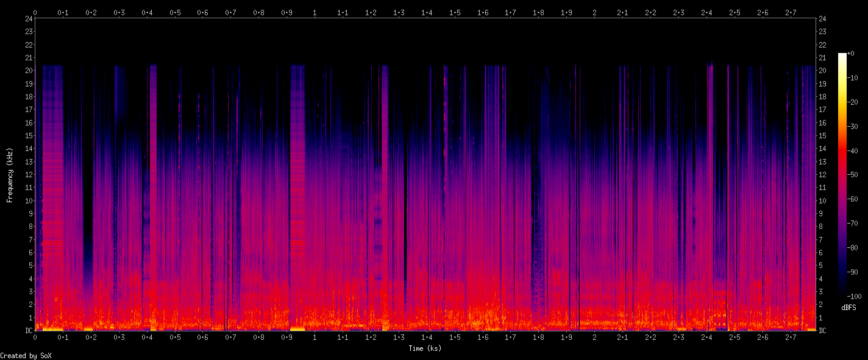Click the 20 label on the left frequency axis
Screen dimensions: 868x360
pyautogui.click(x=28, y=71)
